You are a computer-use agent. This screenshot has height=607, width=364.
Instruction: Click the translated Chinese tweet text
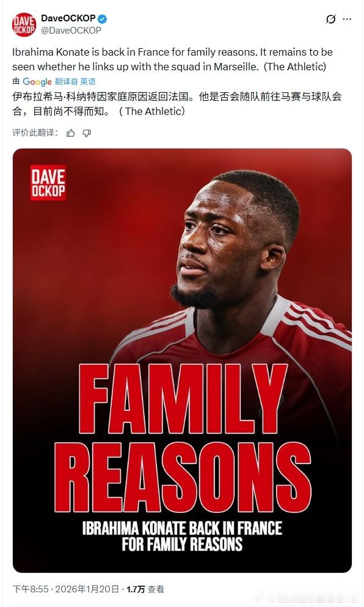point(177,104)
